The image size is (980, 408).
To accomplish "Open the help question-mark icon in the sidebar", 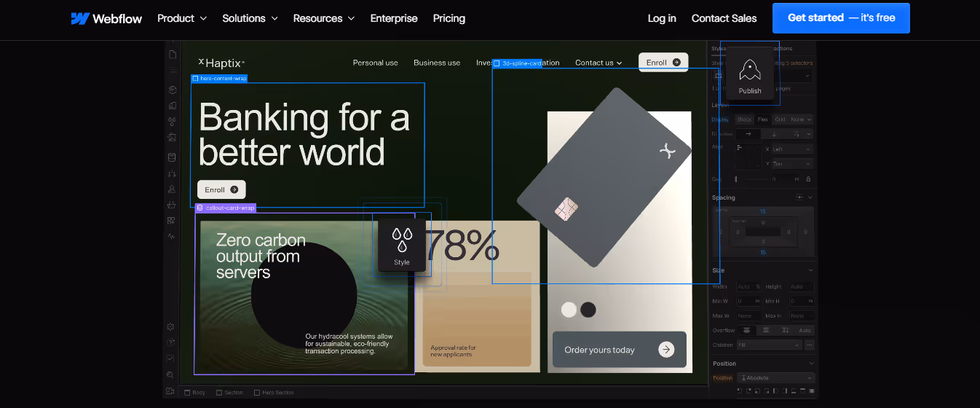I will pyautogui.click(x=170, y=342).
